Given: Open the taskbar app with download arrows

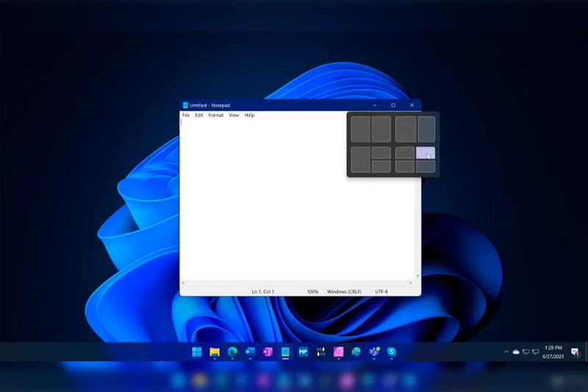Looking at the screenshot, I should (x=321, y=352).
